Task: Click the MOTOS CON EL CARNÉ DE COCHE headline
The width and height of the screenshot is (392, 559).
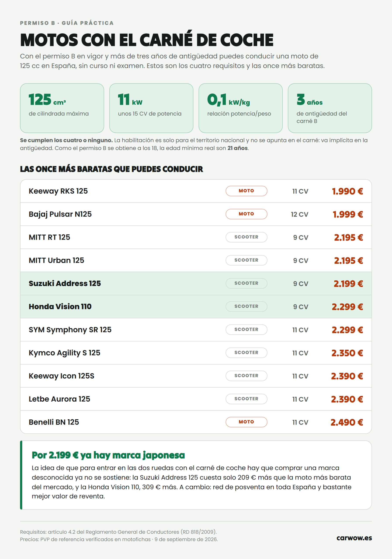Action: (x=147, y=40)
